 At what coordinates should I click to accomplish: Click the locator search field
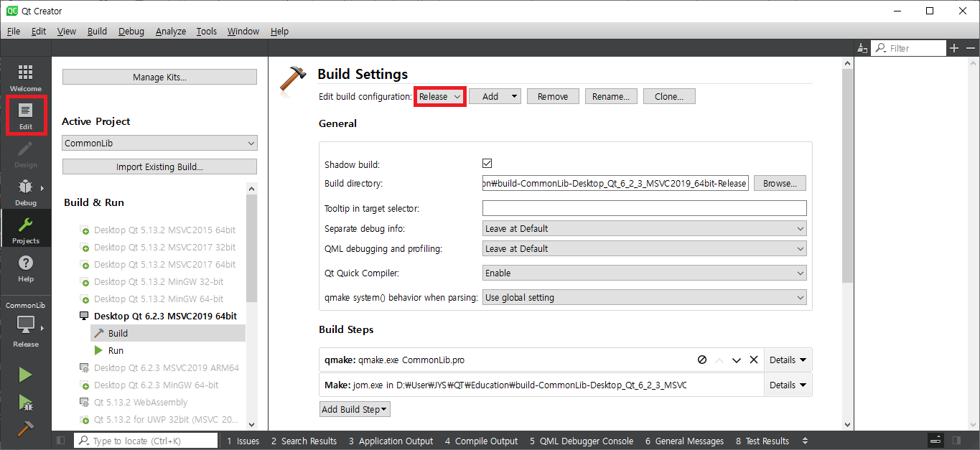[x=146, y=441]
